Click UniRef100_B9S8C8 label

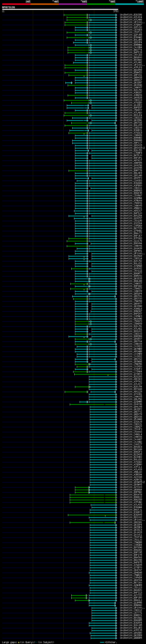click(131, 447)
